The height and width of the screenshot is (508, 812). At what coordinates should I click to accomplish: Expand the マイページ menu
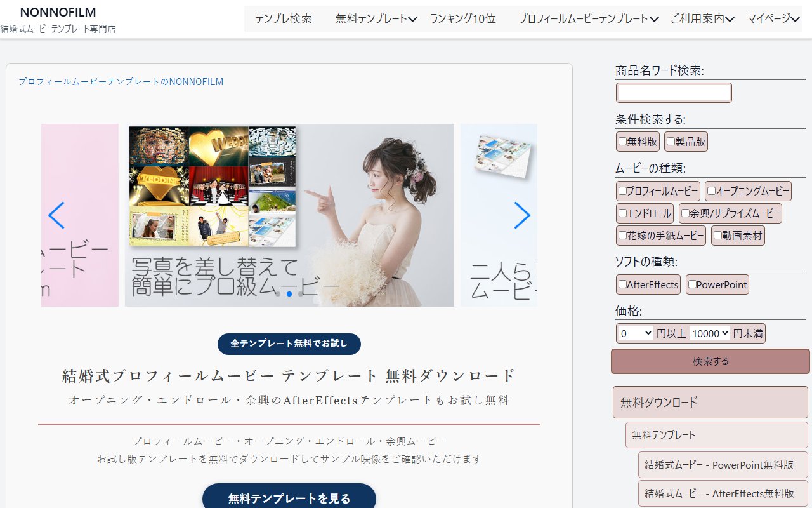[773, 19]
